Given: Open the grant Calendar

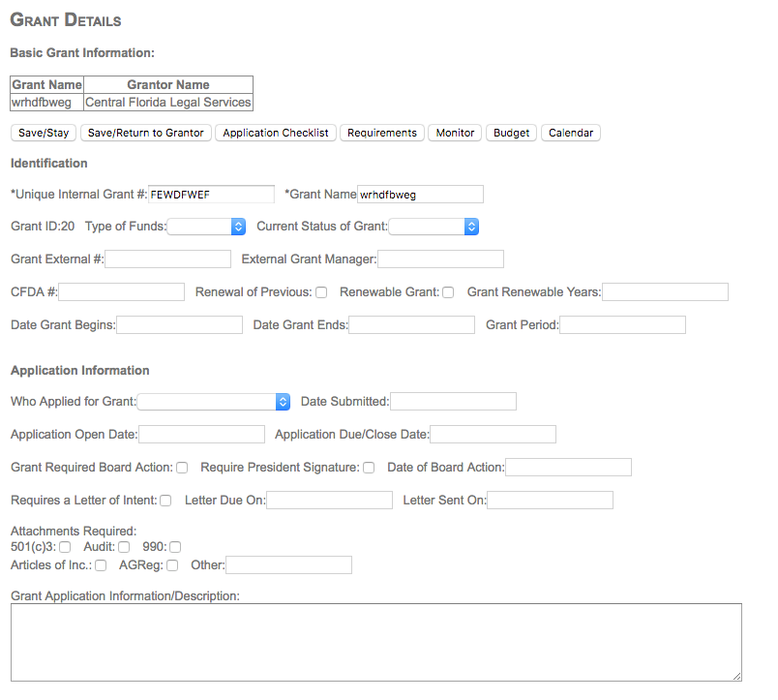Looking at the screenshot, I should [570, 133].
